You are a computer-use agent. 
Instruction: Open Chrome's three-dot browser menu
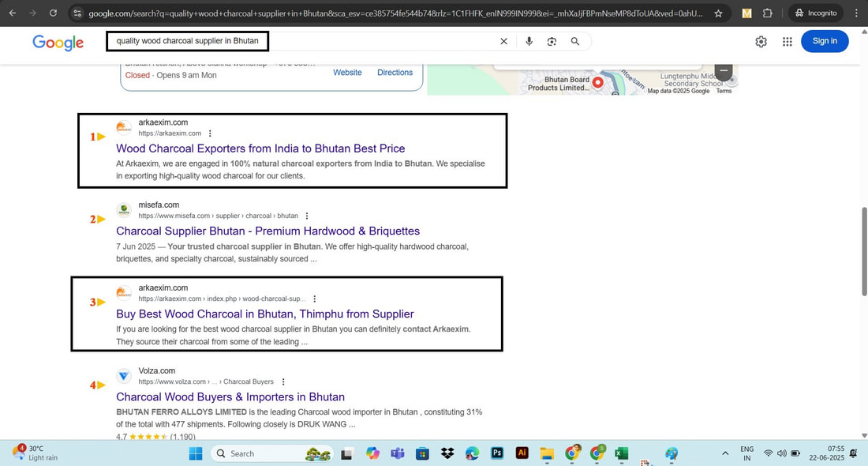pyautogui.click(x=856, y=13)
